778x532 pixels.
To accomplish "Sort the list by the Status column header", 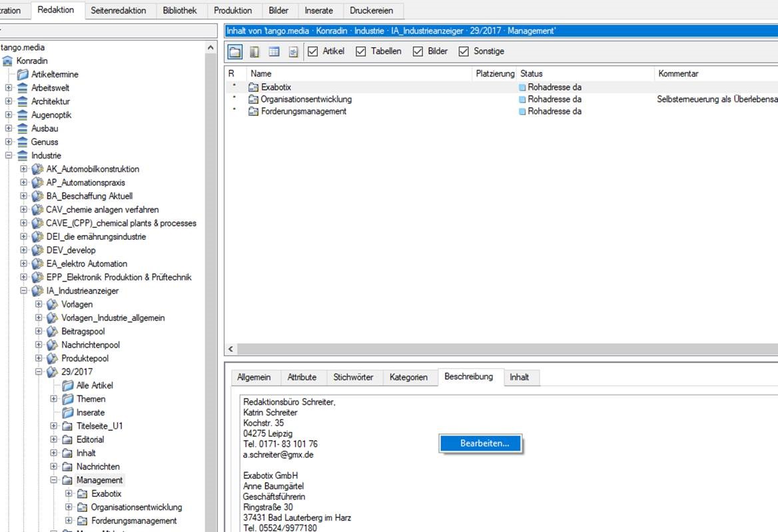I will coord(532,74).
